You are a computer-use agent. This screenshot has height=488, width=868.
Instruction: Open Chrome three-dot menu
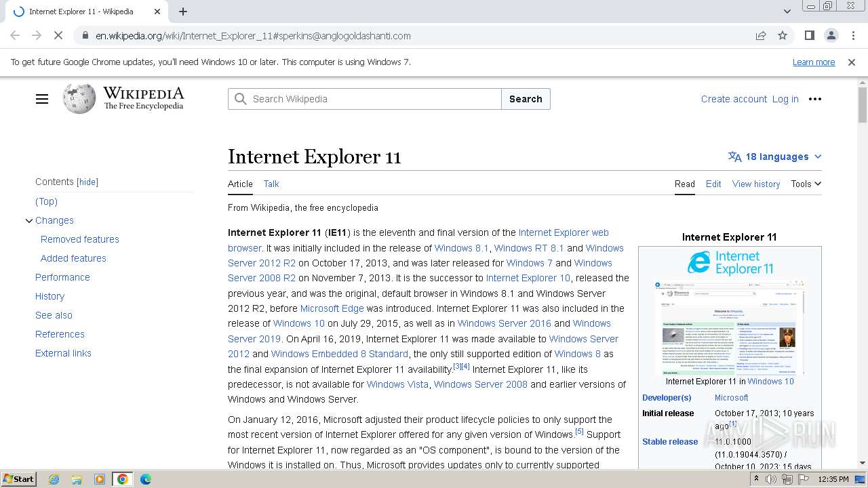coord(852,35)
